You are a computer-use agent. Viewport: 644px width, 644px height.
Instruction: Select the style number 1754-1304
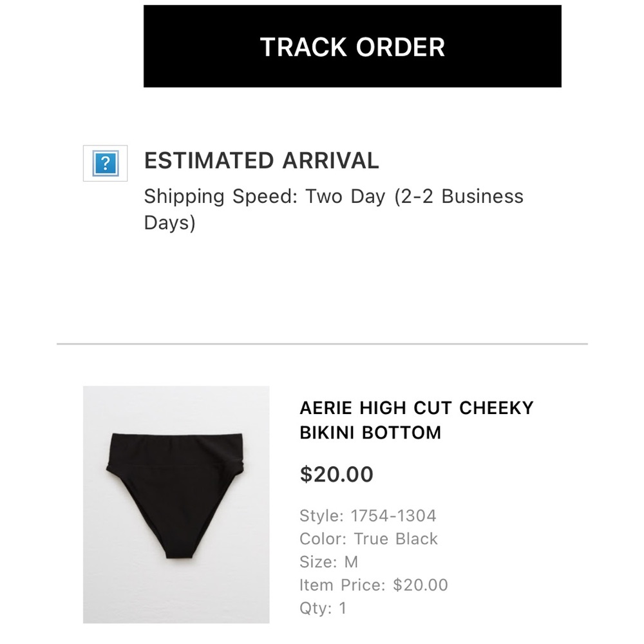(x=393, y=515)
